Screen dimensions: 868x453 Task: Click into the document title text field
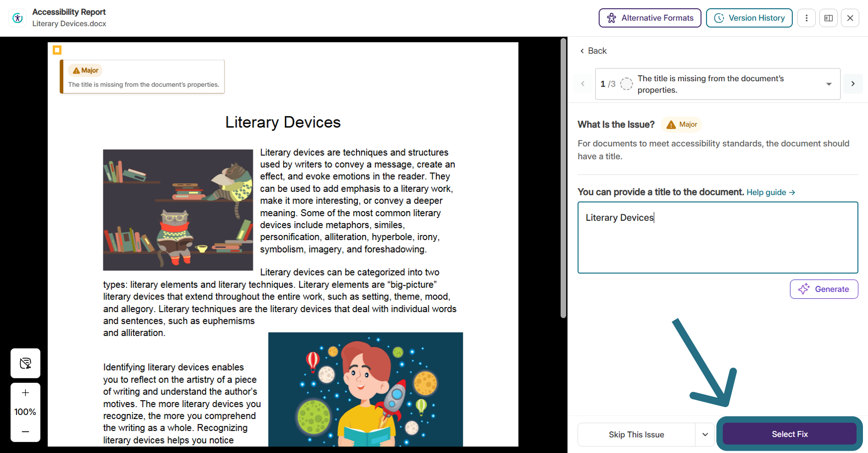718,237
